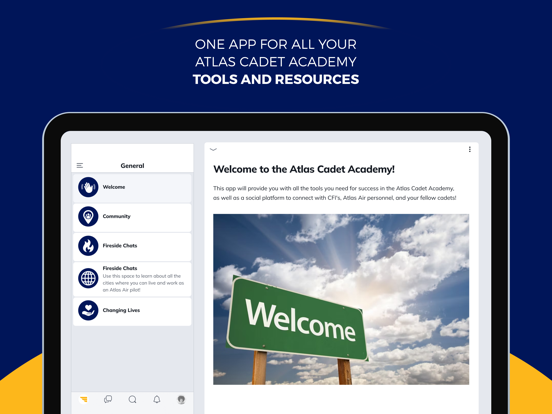
Task: Open the three-dot more options menu
Action: (470, 149)
